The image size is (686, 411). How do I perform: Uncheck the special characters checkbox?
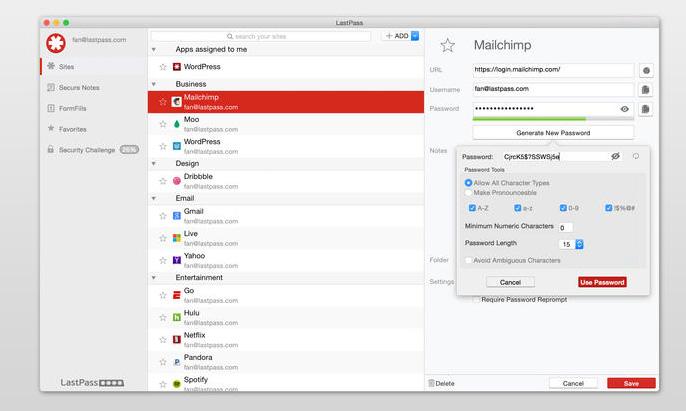(609, 208)
